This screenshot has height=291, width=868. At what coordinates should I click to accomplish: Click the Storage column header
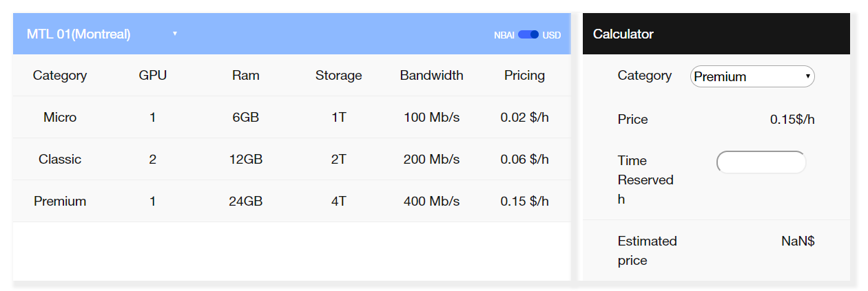click(x=338, y=75)
